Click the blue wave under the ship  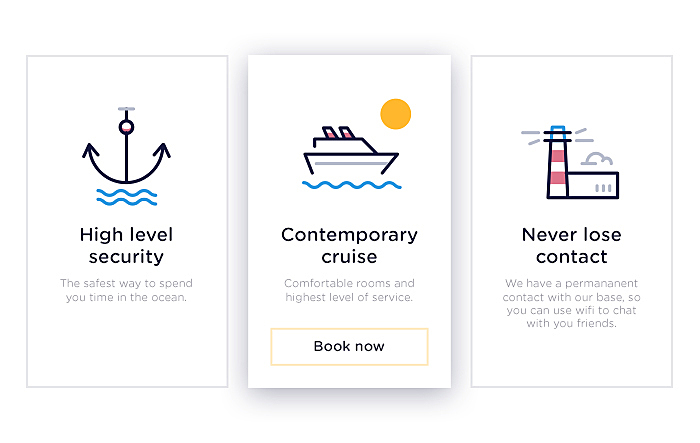tap(351, 185)
